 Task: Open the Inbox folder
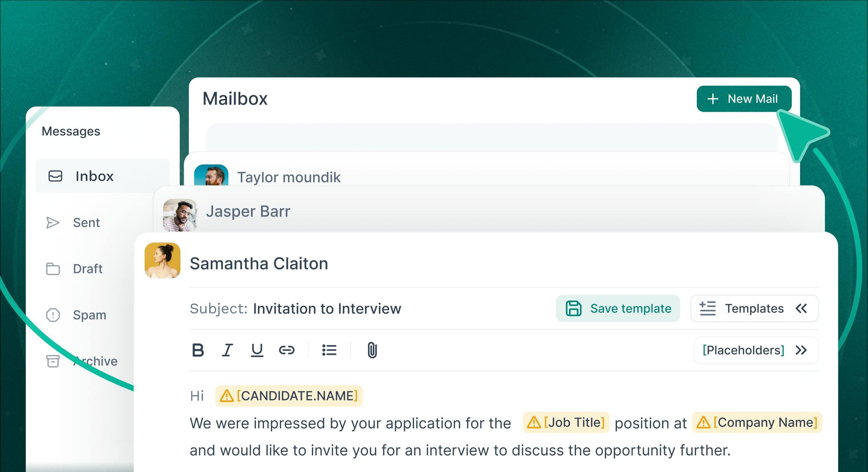(x=94, y=176)
